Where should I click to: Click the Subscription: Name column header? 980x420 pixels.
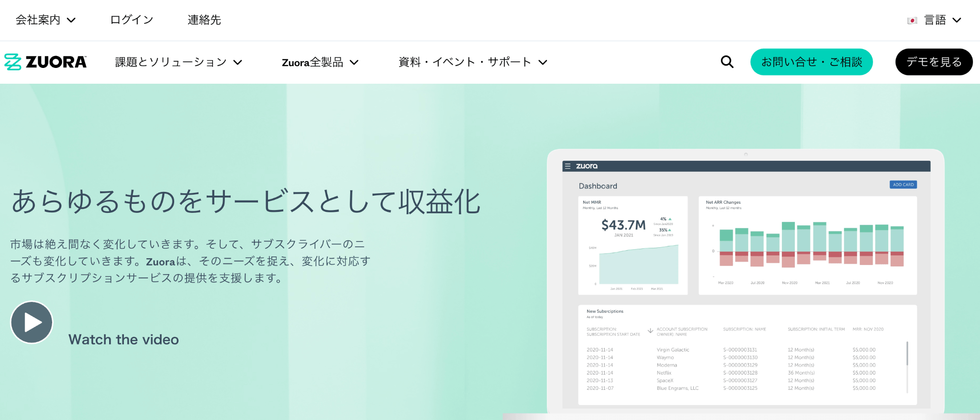(x=745, y=329)
